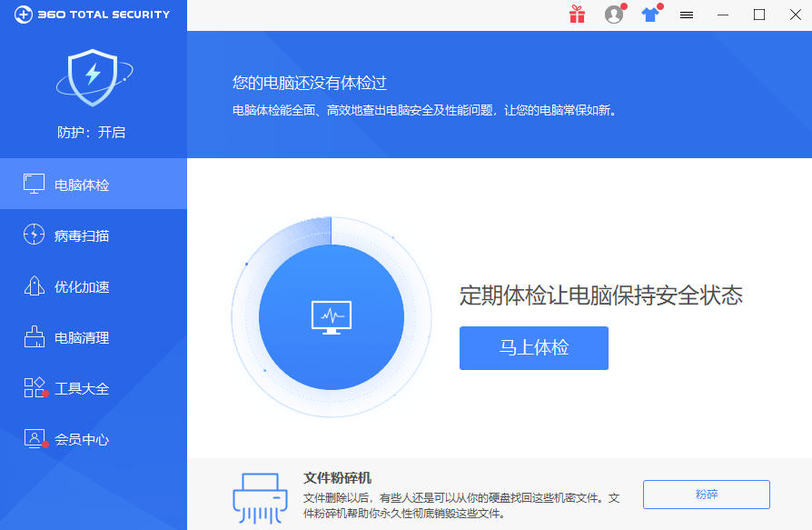
Task: Click the shield protection emblem
Action: click(91, 79)
